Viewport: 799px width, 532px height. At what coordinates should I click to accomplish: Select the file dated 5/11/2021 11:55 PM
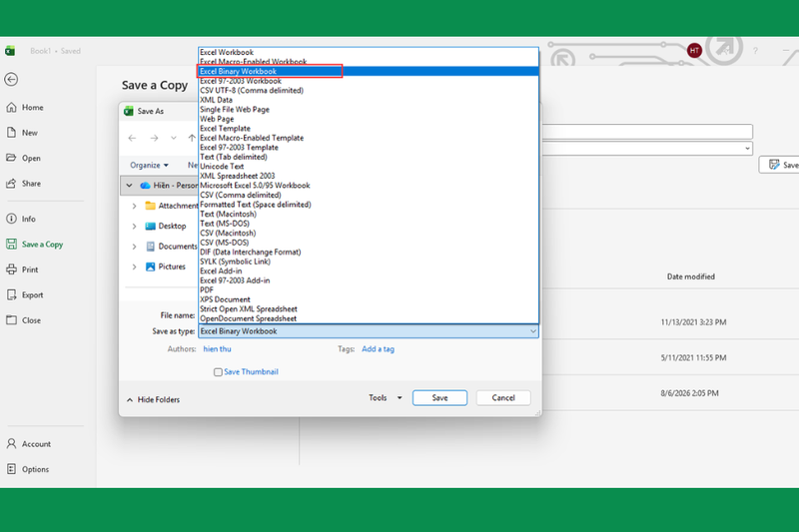click(x=693, y=358)
